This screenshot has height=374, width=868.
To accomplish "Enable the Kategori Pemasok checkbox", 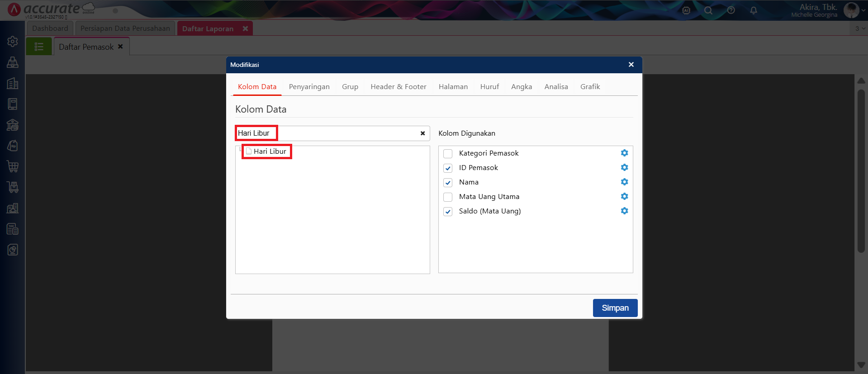I will tap(448, 153).
